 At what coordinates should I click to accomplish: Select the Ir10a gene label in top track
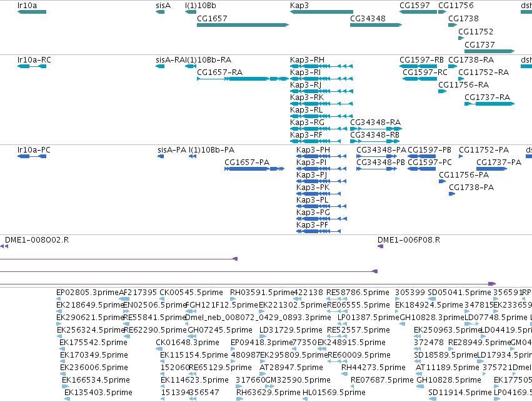[27, 6]
